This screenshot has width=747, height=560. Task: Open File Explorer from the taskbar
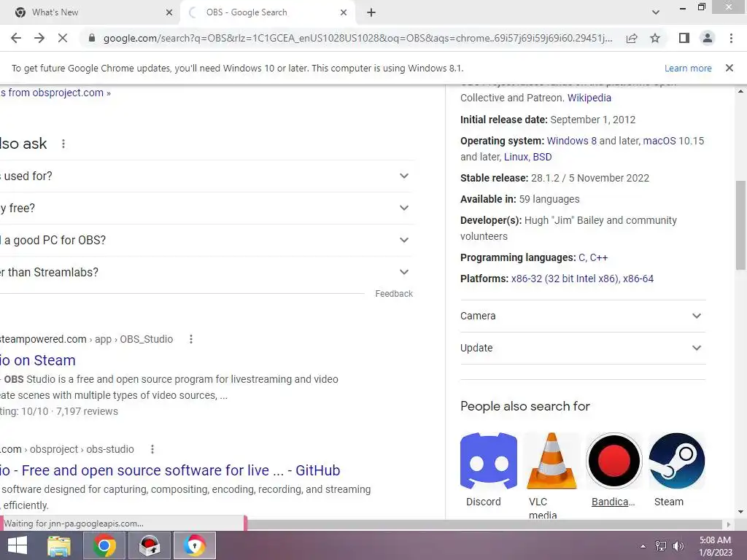tap(59, 545)
